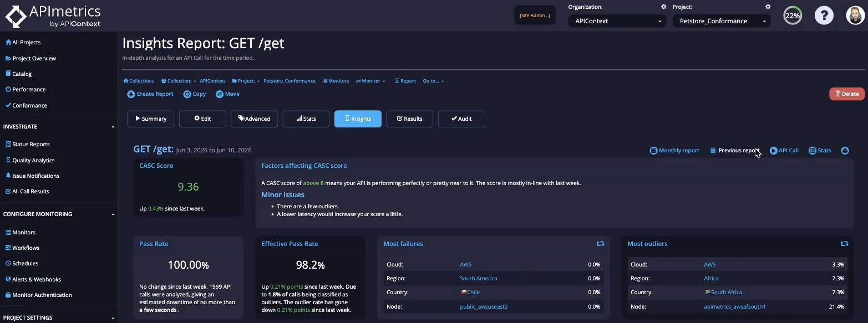Open Workflows in sidebar

point(22,248)
